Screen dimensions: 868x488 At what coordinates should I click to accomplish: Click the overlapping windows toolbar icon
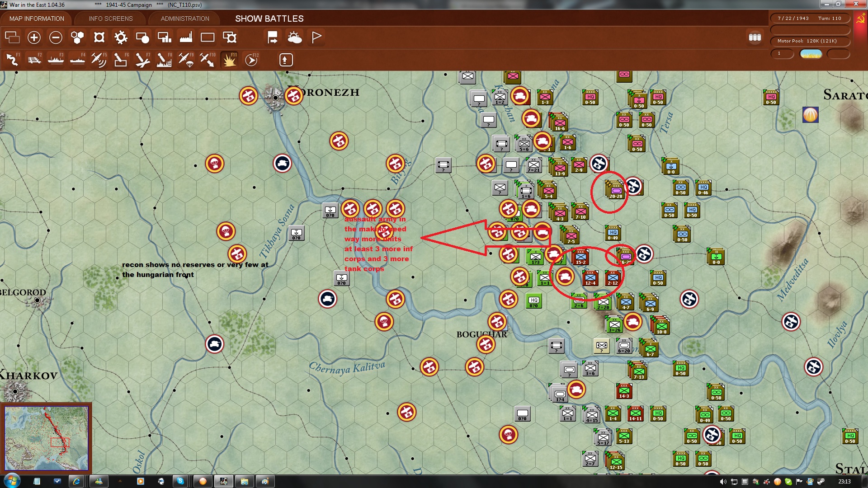pyautogui.click(x=12, y=37)
